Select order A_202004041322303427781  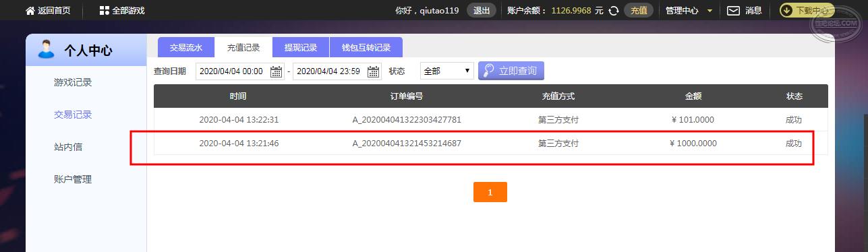(407, 120)
